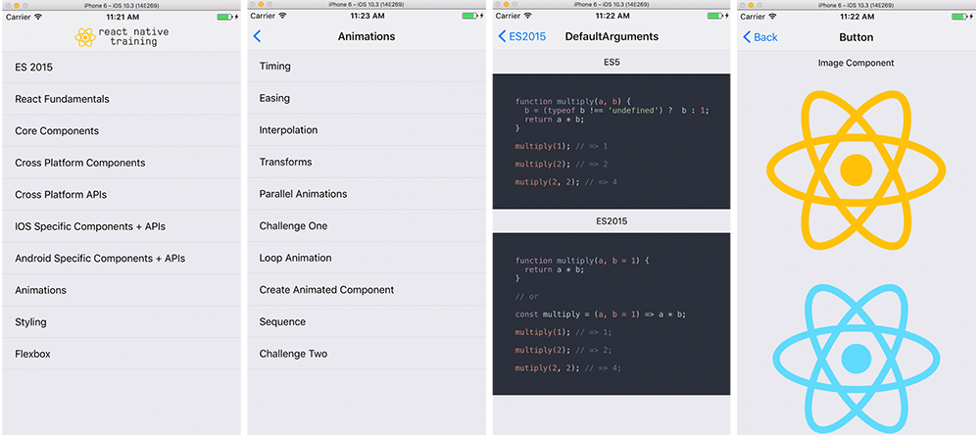This screenshot has height=435, width=980.
Task: Select Core Components from the list
Action: pyautogui.click(x=57, y=130)
